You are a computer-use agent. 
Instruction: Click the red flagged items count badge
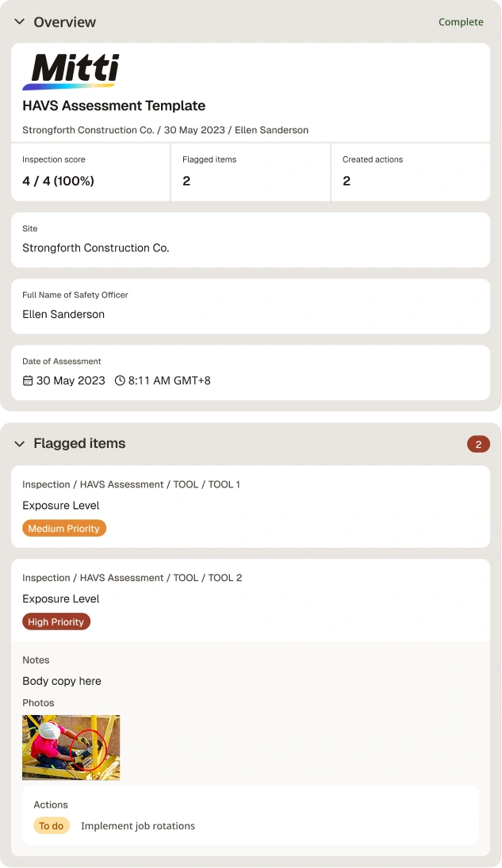tap(478, 444)
